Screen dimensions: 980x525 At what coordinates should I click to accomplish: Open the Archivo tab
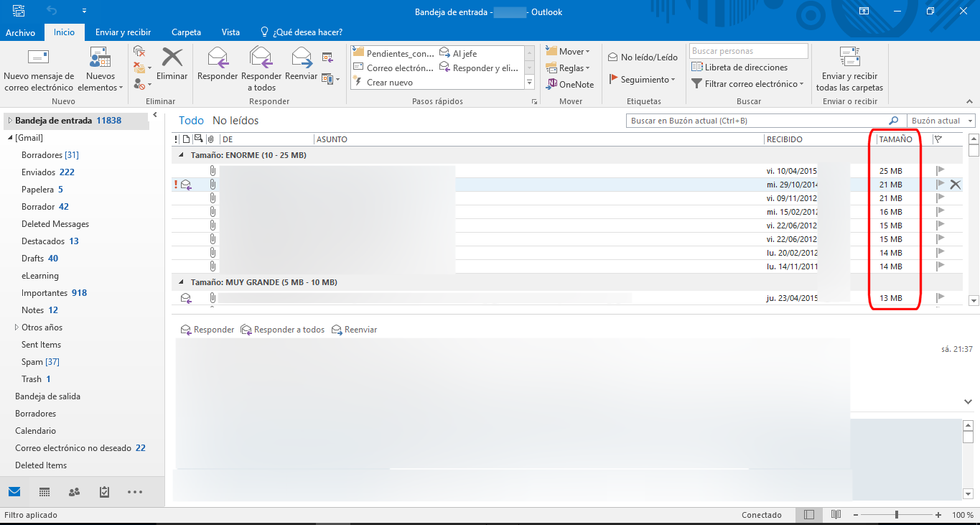(20, 32)
